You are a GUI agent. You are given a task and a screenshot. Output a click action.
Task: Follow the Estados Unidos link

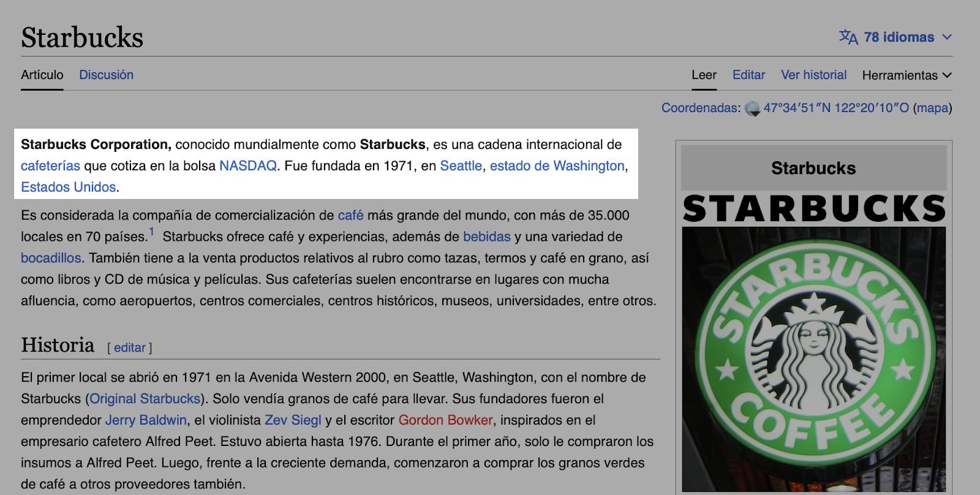click(69, 187)
